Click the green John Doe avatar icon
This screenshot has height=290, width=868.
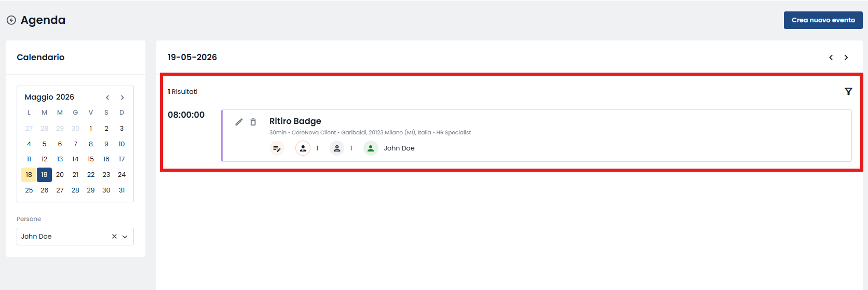371,148
